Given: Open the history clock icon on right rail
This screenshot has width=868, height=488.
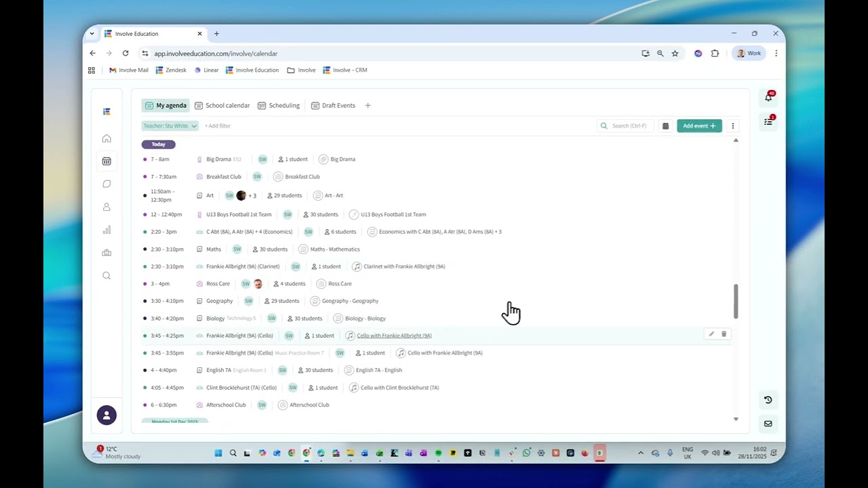Looking at the screenshot, I should point(768,400).
